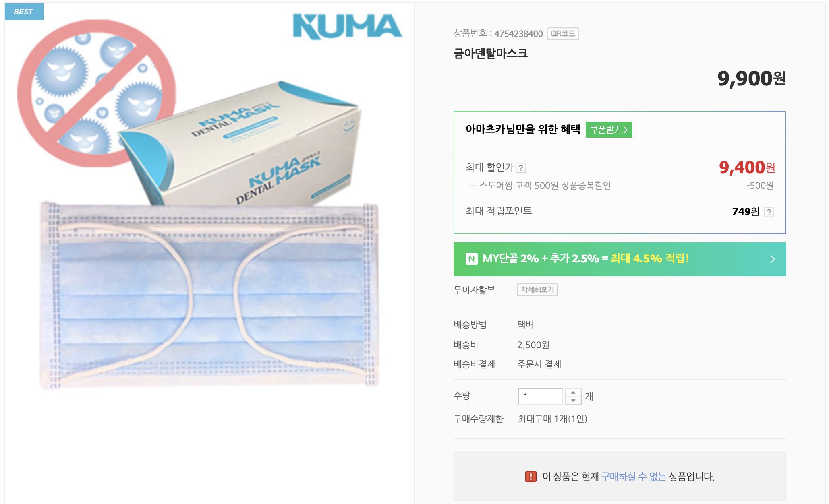Image resolution: width=829 pixels, height=504 pixels.
Task: Click the KUMA brand logo
Action: pos(347,27)
